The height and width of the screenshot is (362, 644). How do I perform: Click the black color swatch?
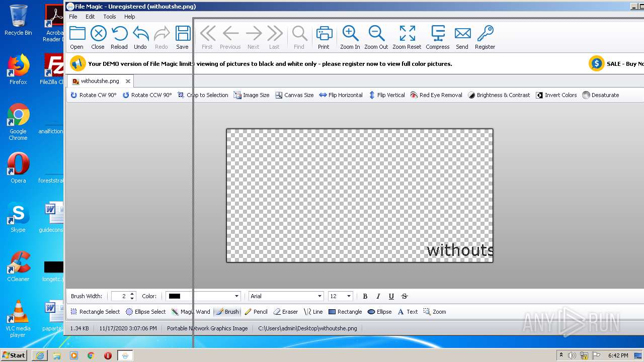point(175,296)
